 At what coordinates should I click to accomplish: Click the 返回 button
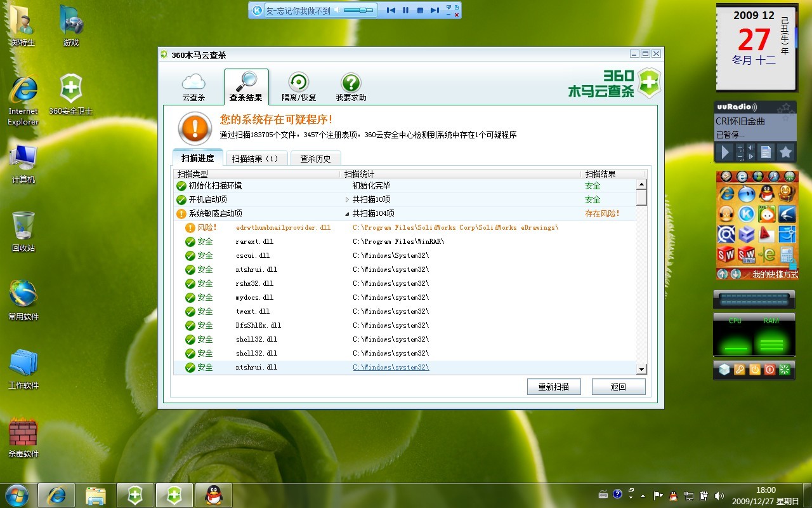(619, 387)
